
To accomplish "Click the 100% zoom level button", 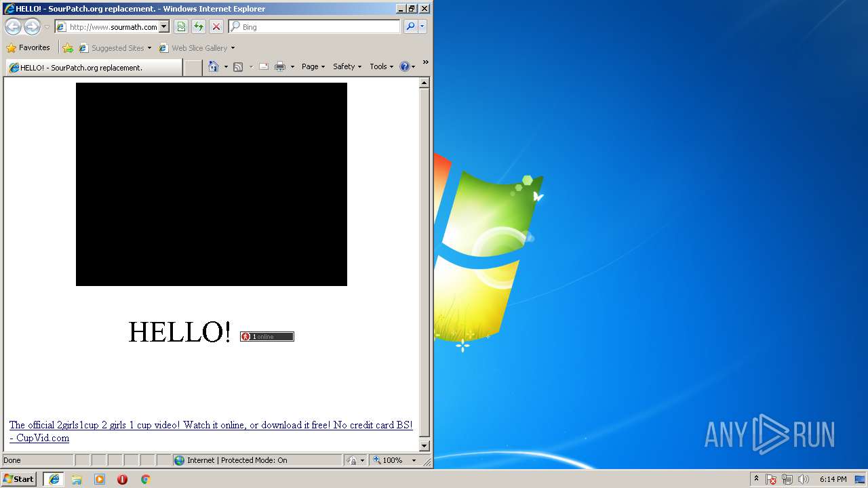I will (389, 460).
